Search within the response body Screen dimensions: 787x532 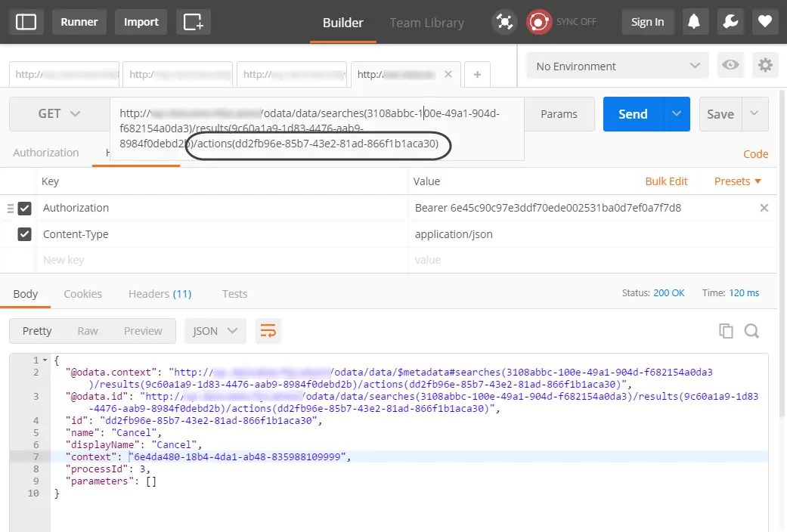tap(751, 331)
